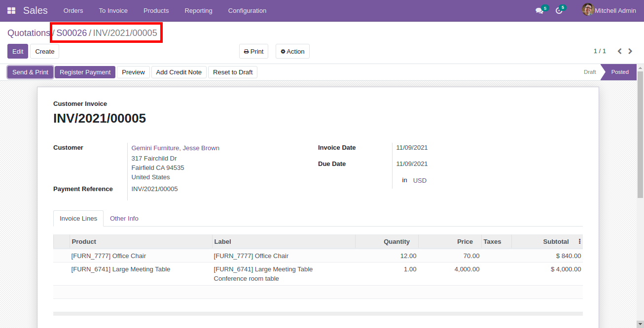
Task: Open the apps grid menu icon
Action: [x=11, y=10]
